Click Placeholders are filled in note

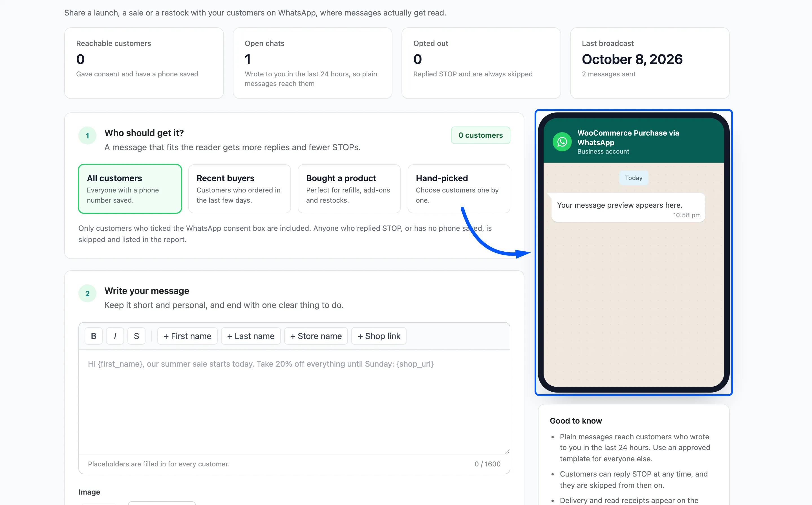pyautogui.click(x=159, y=464)
